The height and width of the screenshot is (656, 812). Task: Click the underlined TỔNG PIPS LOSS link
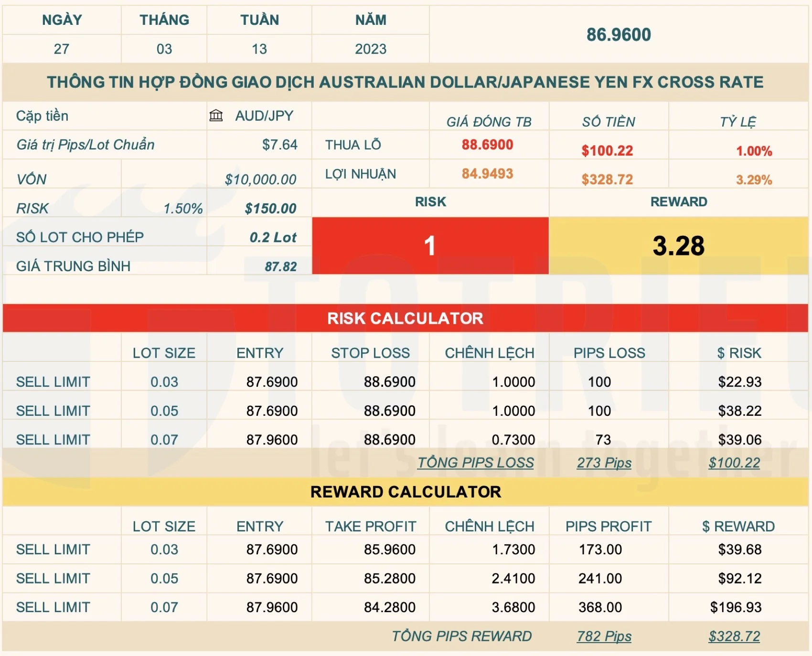(475, 463)
